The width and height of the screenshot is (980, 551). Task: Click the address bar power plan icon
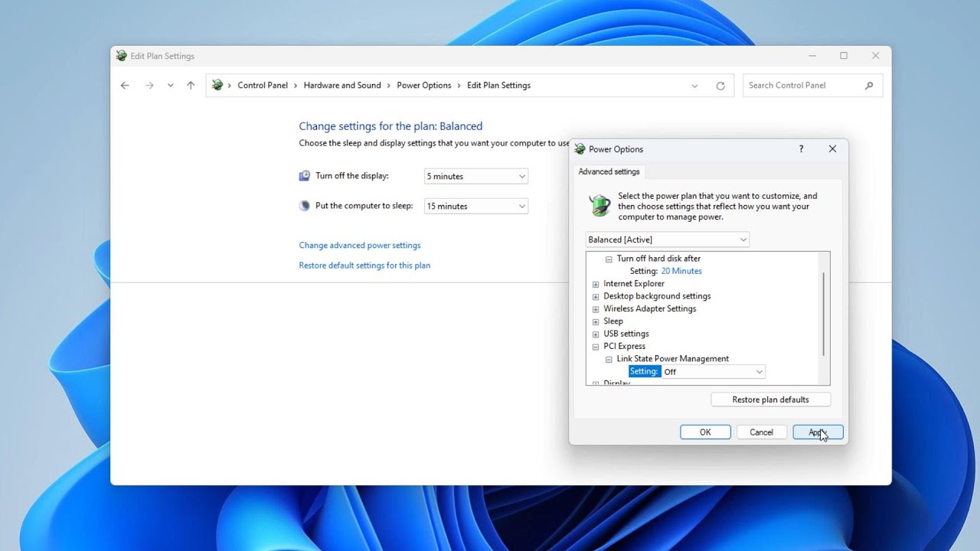[x=217, y=86]
